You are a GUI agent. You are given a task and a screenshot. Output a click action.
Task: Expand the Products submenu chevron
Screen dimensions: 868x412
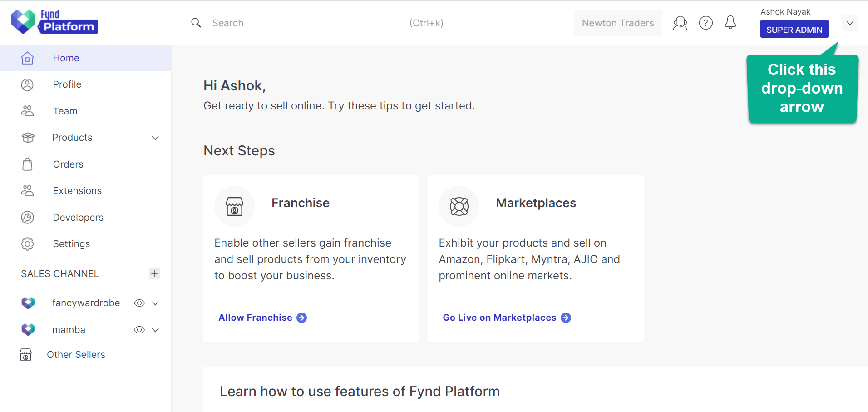155,138
